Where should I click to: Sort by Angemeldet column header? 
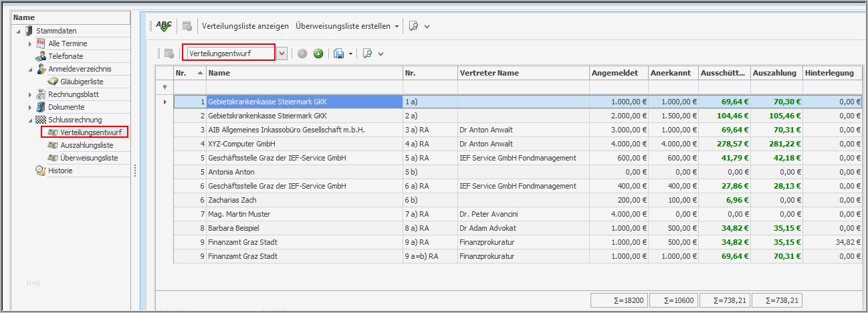click(619, 73)
